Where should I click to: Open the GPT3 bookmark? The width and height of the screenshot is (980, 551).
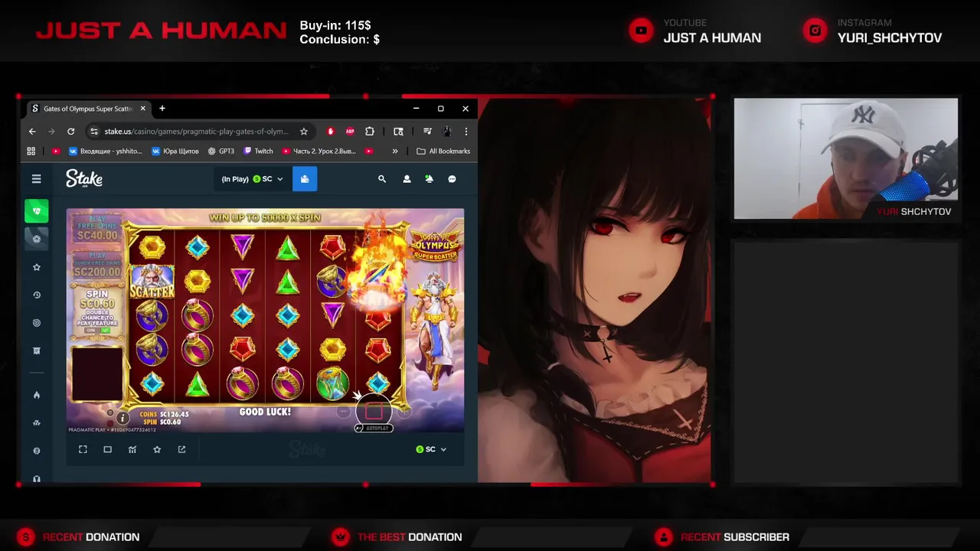click(x=221, y=152)
